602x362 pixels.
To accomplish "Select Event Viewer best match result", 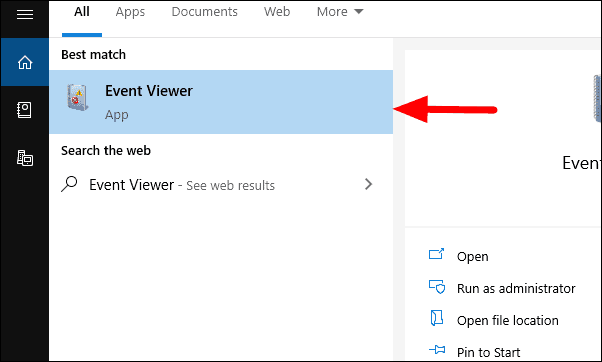I will (221, 102).
